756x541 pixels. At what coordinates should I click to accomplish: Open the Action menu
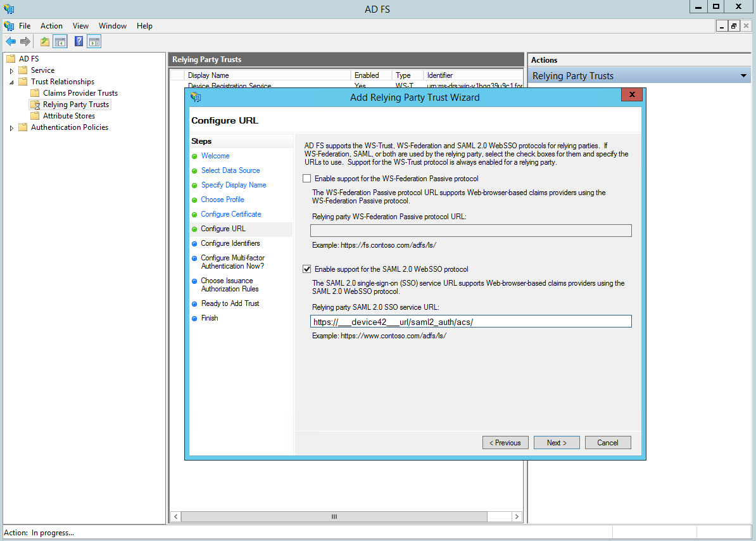coord(51,26)
